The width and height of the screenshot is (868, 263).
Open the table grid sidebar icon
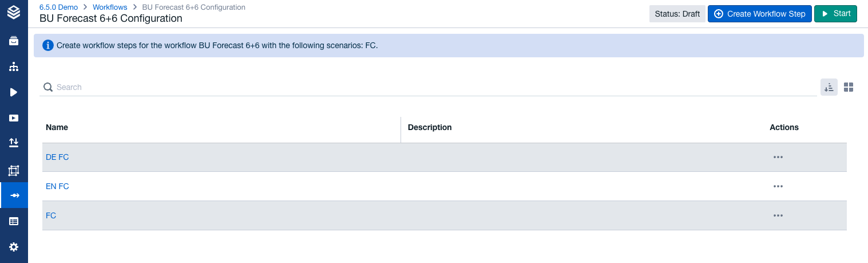pyautogui.click(x=14, y=221)
